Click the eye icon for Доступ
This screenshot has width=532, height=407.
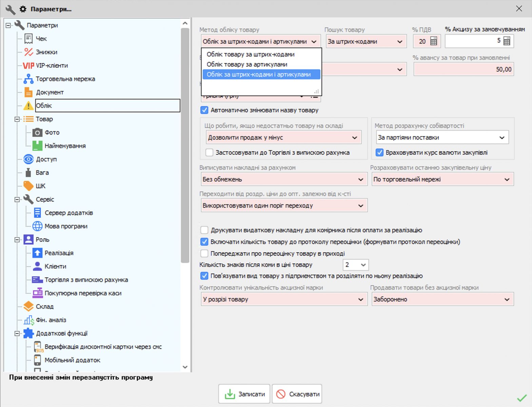coord(28,159)
